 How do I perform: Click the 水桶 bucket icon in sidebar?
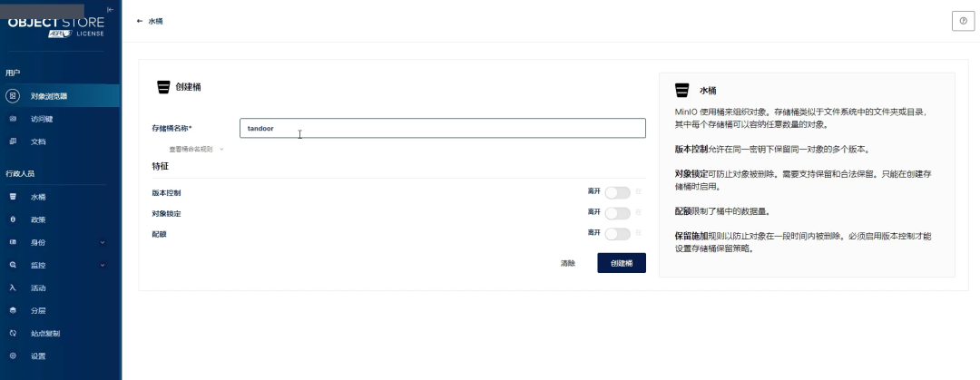[x=13, y=197]
